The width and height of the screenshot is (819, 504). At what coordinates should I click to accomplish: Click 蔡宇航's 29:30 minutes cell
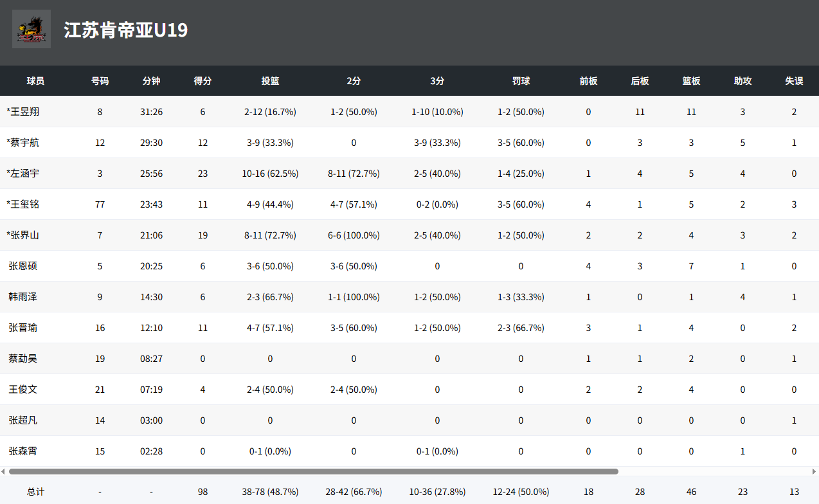point(151,143)
